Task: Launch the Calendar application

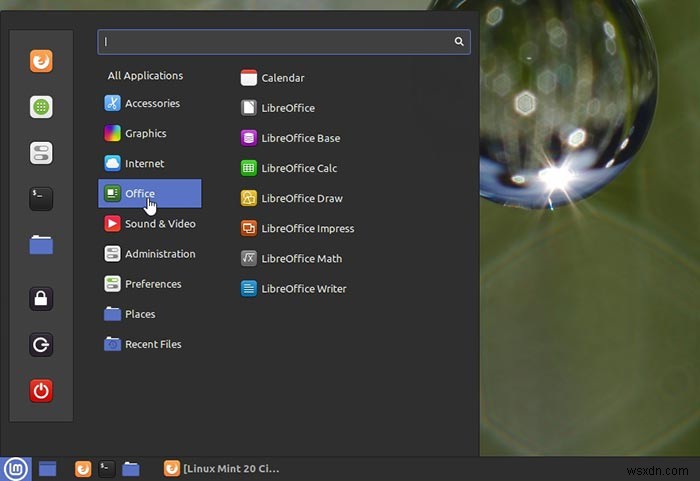Action: point(272,78)
